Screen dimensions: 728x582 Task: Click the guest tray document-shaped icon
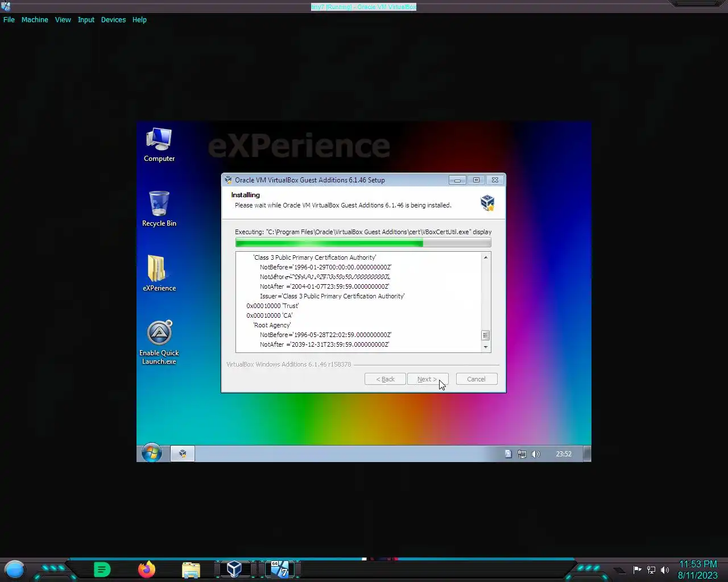[508, 454]
